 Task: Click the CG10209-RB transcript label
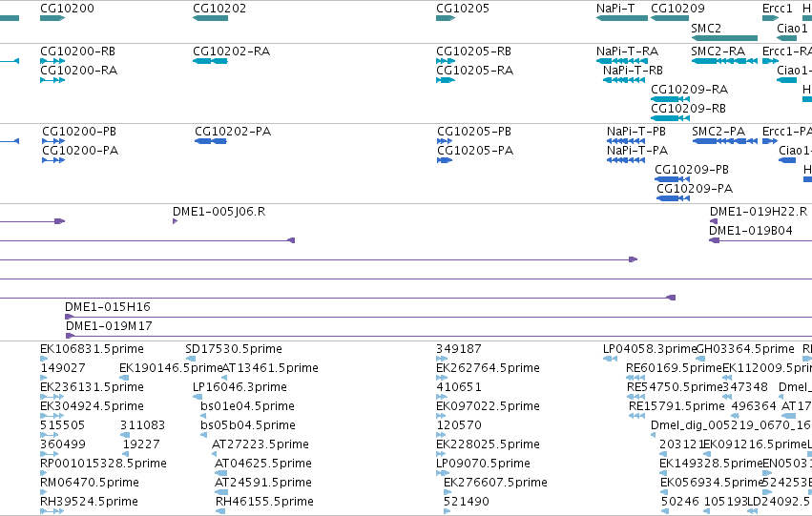point(688,109)
